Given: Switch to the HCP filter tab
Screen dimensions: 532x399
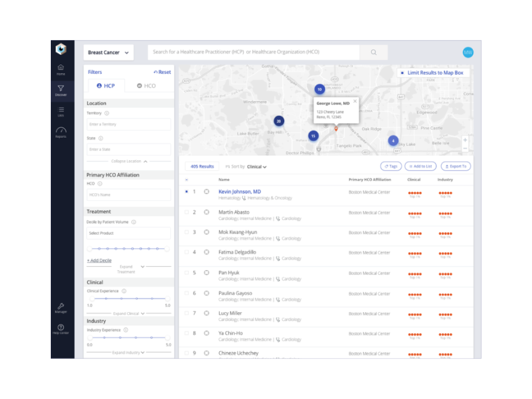Looking at the screenshot, I should pos(106,85).
